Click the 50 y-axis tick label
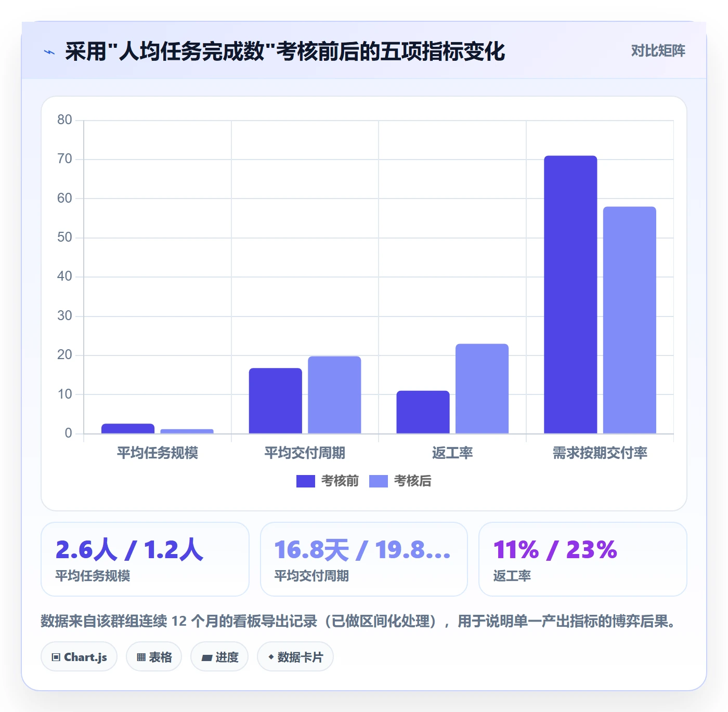 click(x=64, y=238)
